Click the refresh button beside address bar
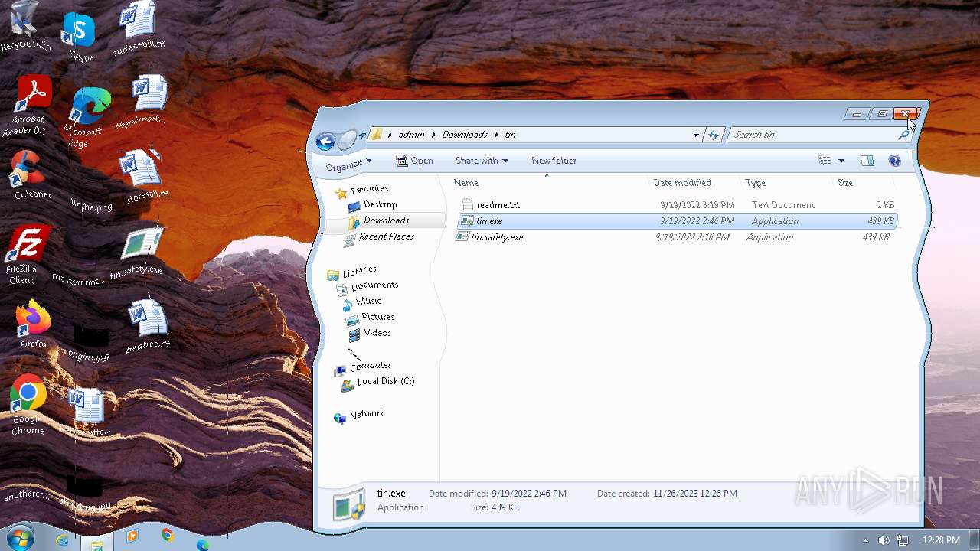980x551 pixels. [x=714, y=135]
